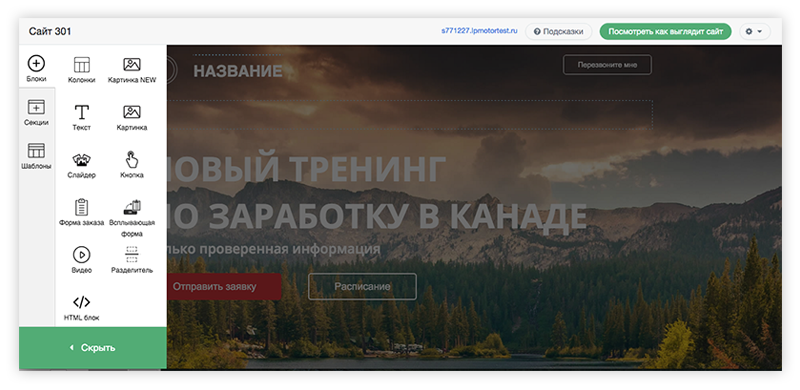Screen dimensions: 800x390
Task: Select the проверенная информация subtitle text
Action: (290, 249)
